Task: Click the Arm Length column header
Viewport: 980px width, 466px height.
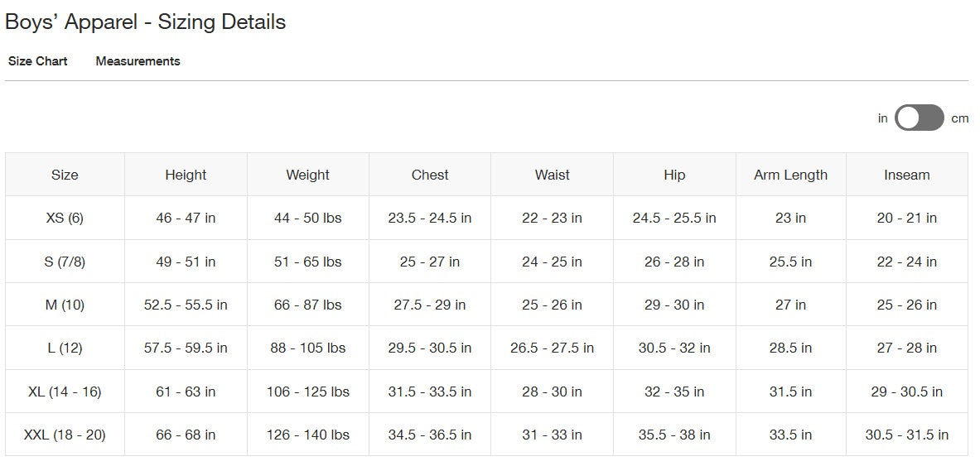Action: (x=790, y=175)
